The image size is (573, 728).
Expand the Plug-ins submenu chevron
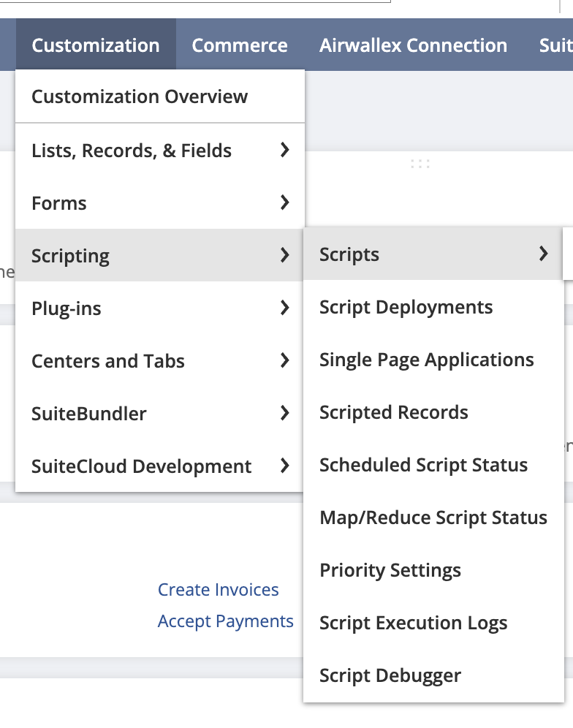point(285,308)
